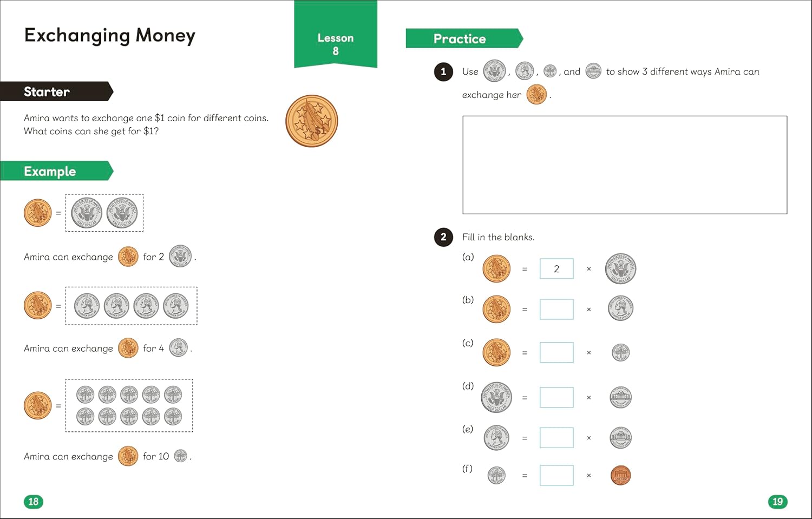This screenshot has height=519, width=812.
Task: Click the answer box containing 2 in (a)
Action: click(x=556, y=269)
